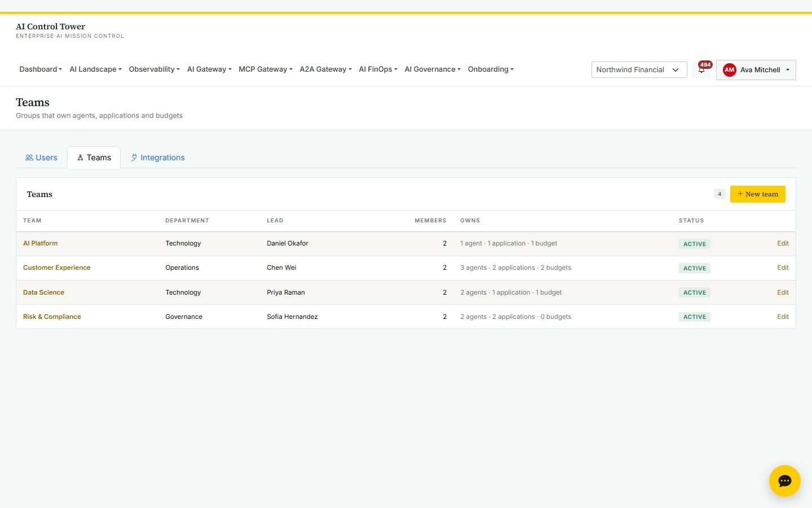Click the Priya Raman lead cell
The height and width of the screenshot is (508, 812).
tap(286, 292)
